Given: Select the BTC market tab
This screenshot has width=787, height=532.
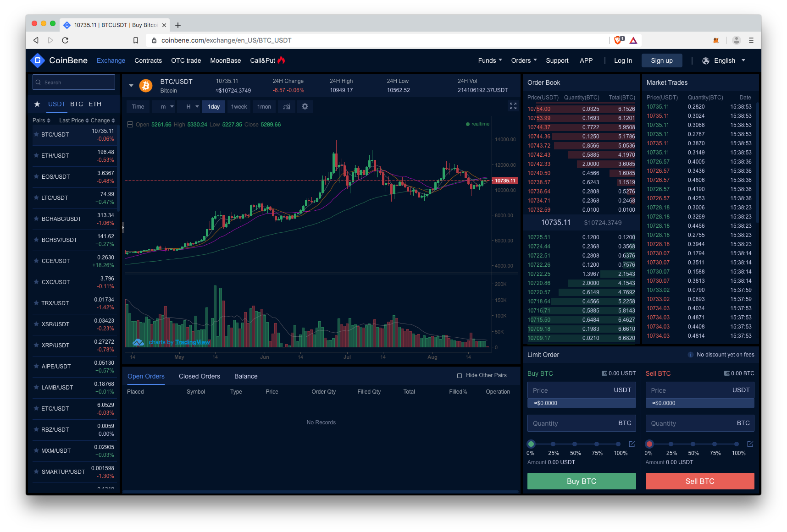Looking at the screenshot, I should pos(77,104).
